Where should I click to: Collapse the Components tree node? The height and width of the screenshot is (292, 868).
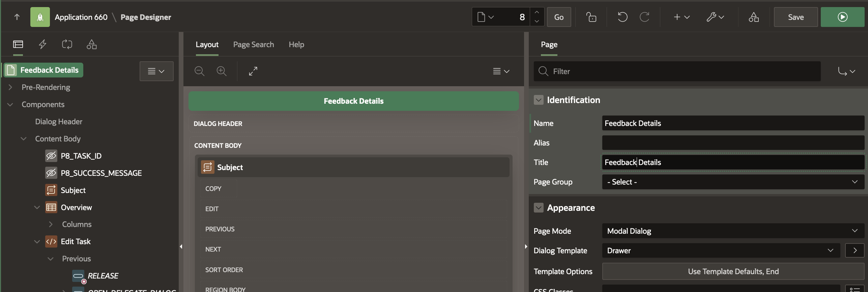click(10, 104)
